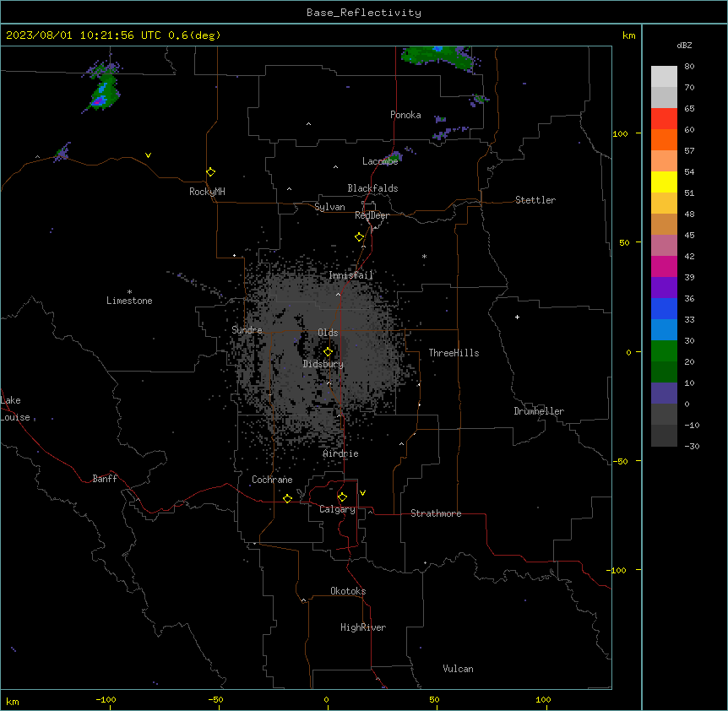Pick the red swatch in dBZ legend
This screenshot has height=711, width=728.
tap(664, 119)
